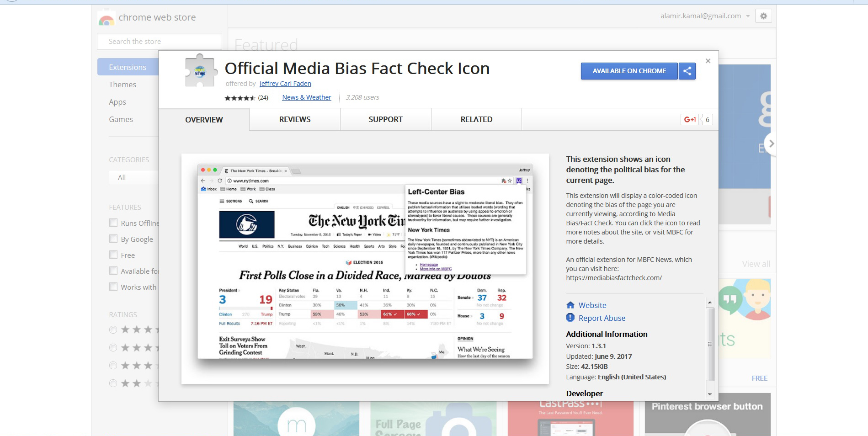Click the 3,208 users text
Image resolution: width=868 pixels, height=436 pixels.
point(362,97)
